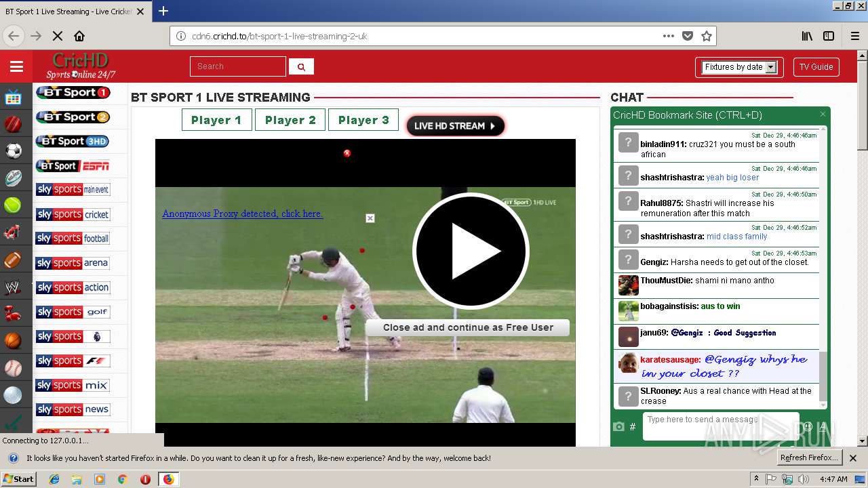
Task: Select Sky Sports F1 channel
Action: point(73,361)
